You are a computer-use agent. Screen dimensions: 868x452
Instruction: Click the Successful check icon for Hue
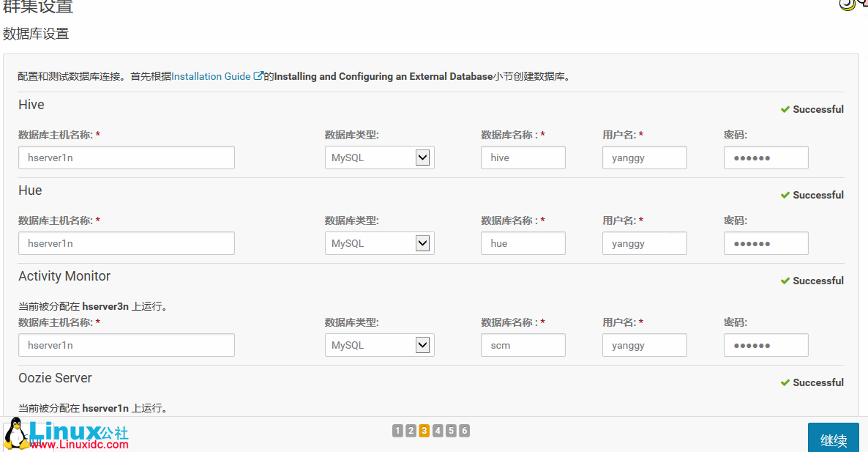point(785,194)
